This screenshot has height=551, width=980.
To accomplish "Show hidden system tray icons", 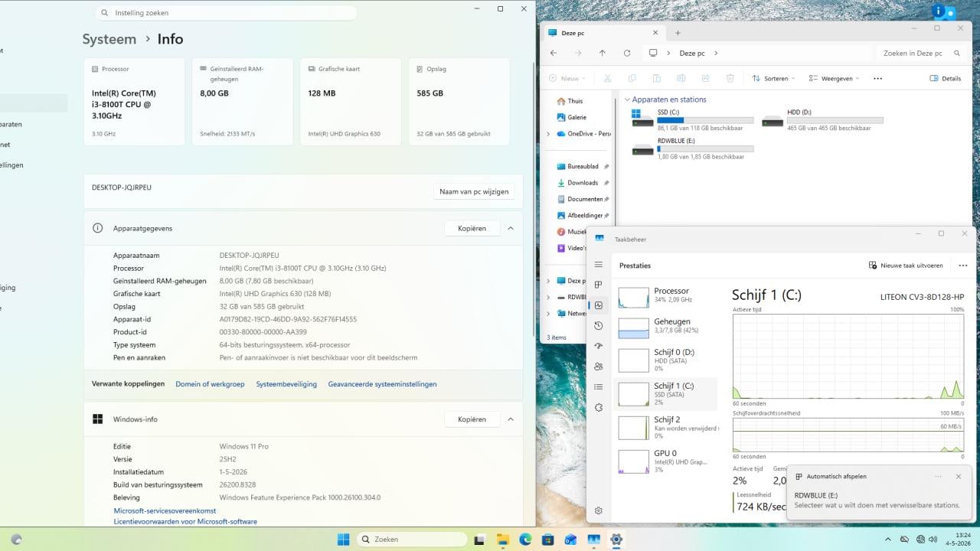I will pyautogui.click(x=890, y=540).
